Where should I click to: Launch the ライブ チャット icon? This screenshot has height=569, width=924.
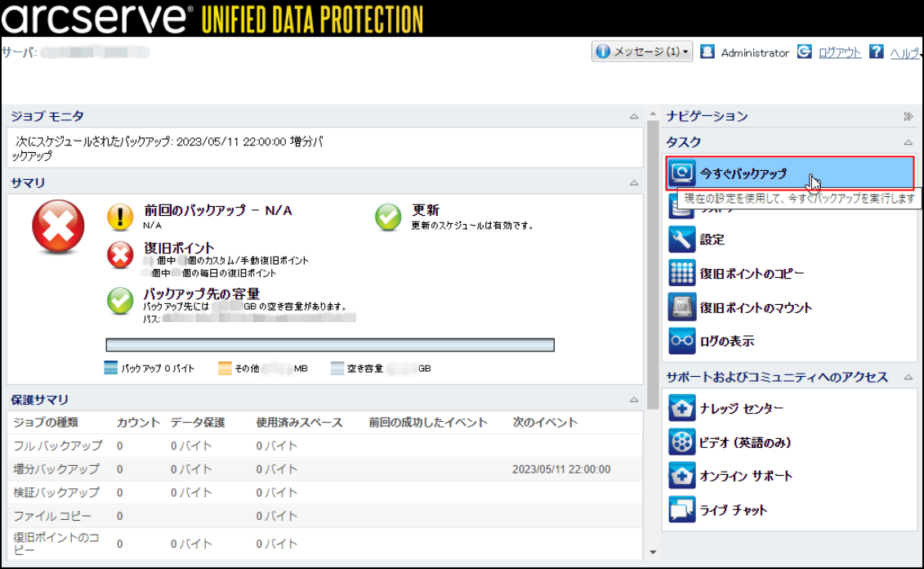(x=682, y=509)
